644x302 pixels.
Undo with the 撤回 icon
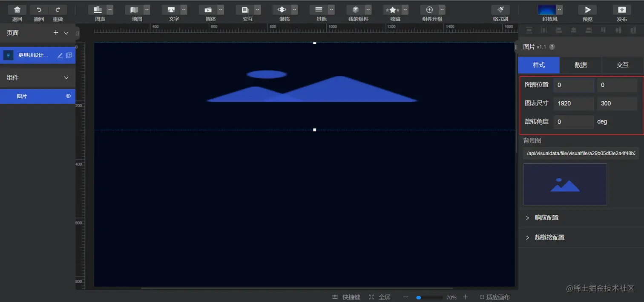tap(39, 10)
